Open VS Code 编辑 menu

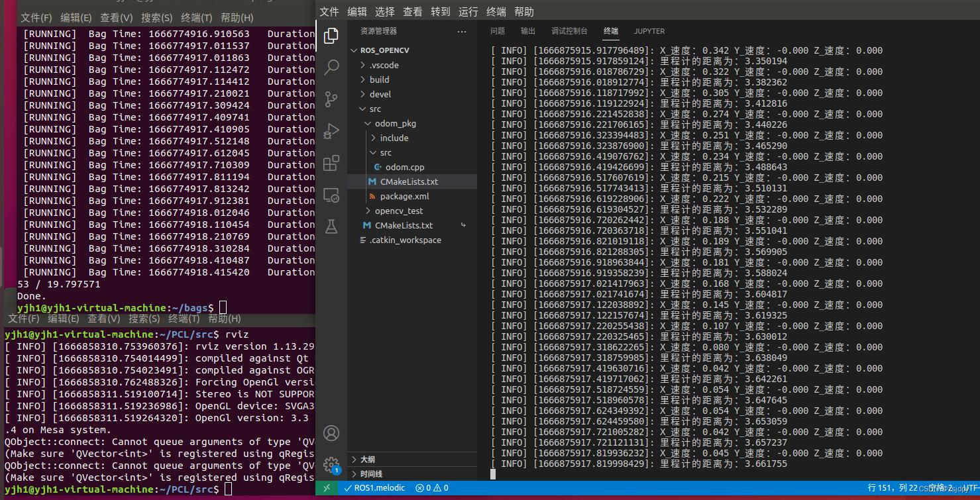[356, 12]
